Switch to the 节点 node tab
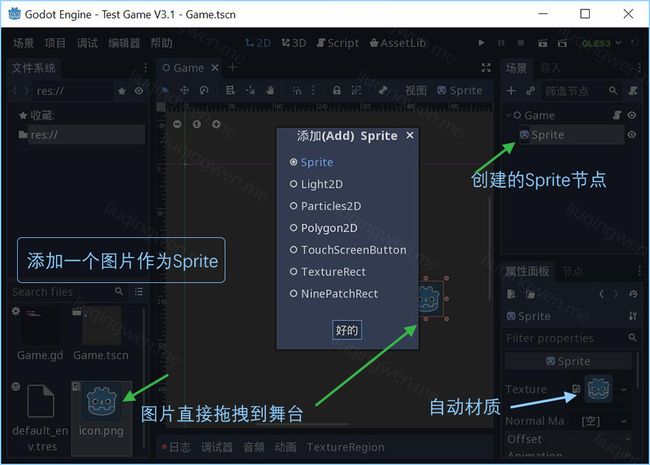 point(572,271)
